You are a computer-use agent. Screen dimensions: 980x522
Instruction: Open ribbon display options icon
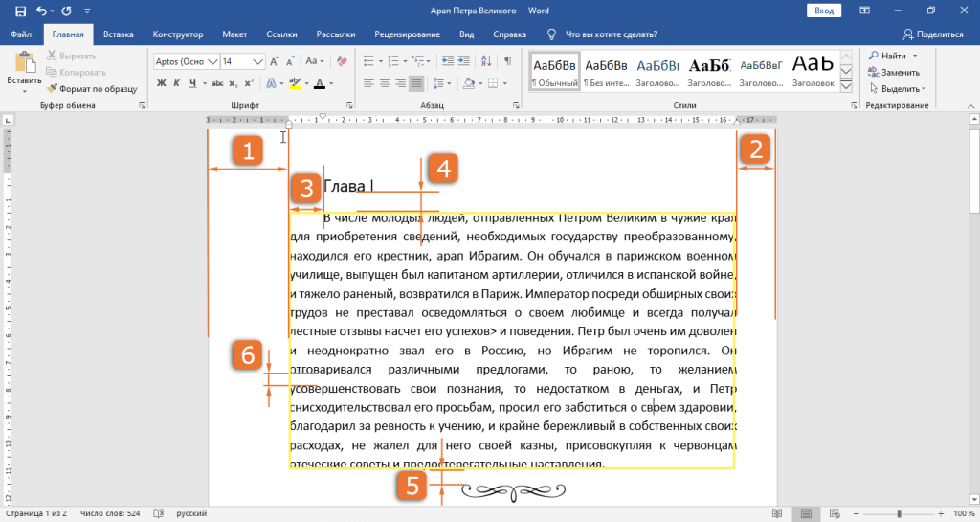[x=865, y=11]
